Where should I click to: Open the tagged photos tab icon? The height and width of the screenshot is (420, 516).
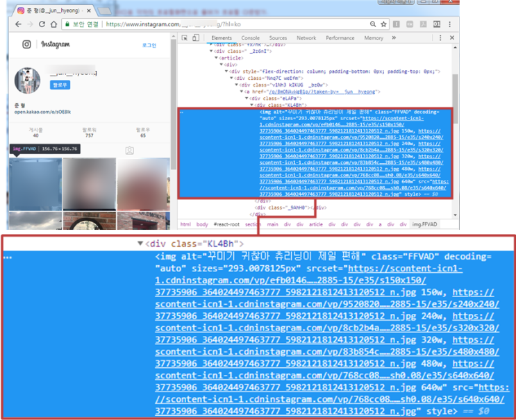click(130, 151)
